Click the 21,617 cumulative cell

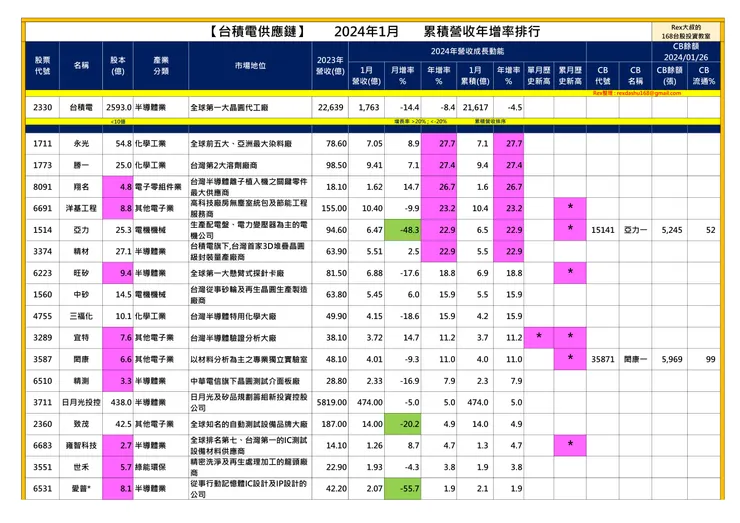475,108
